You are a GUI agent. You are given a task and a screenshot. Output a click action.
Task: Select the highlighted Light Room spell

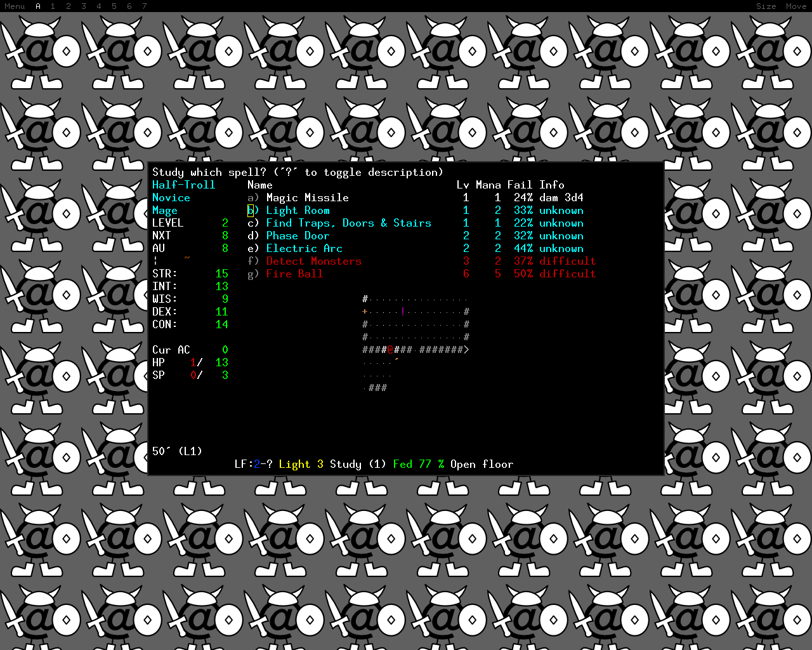tap(298, 210)
